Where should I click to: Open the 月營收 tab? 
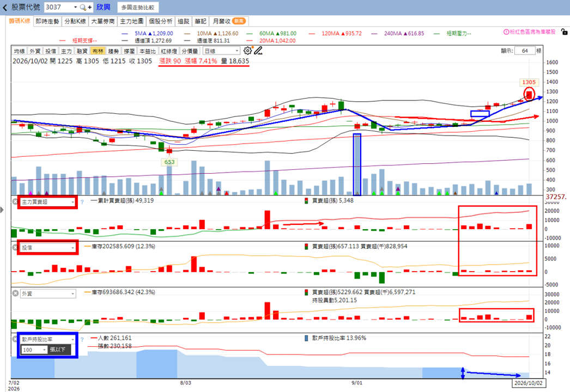229,21
